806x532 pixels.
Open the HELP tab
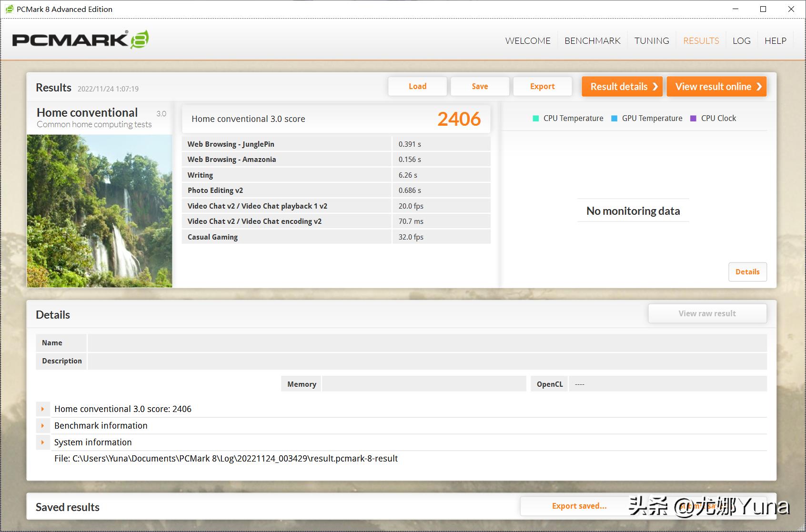pos(775,40)
